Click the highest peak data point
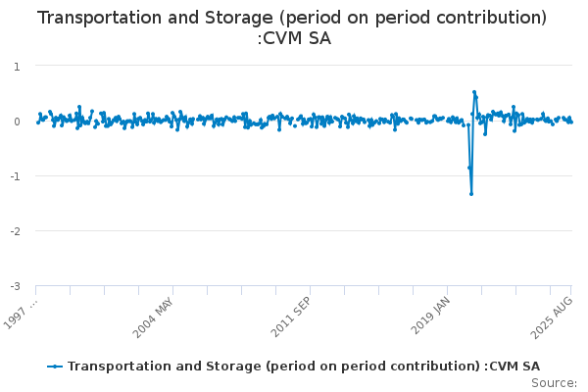 [x=474, y=92]
